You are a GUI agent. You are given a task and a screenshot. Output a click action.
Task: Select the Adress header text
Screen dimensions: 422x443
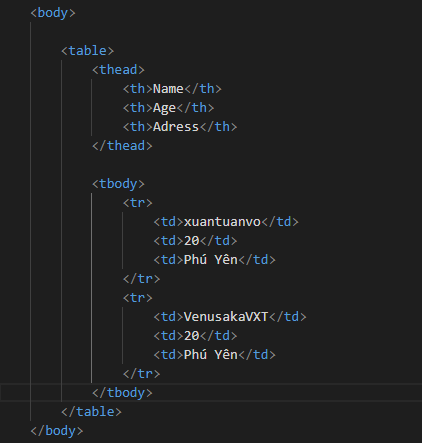coord(176,127)
